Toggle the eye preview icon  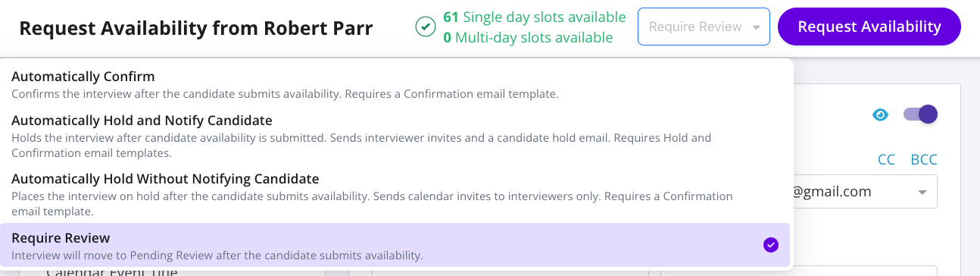pos(880,114)
